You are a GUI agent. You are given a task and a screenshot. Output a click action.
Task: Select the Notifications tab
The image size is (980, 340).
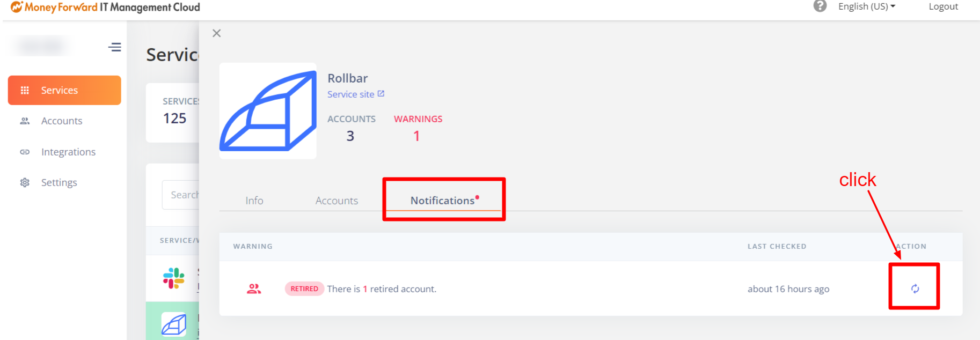(443, 201)
